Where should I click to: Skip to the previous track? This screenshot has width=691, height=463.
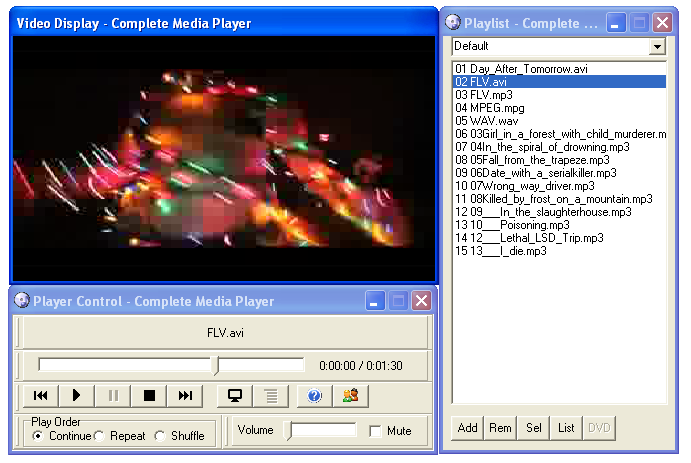click(x=41, y=396)
